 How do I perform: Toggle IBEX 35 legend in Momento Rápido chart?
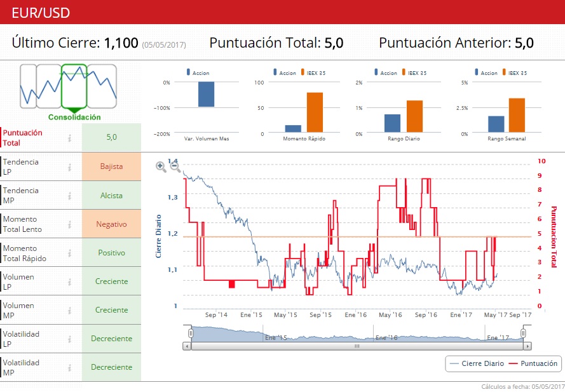click(313, 73)
